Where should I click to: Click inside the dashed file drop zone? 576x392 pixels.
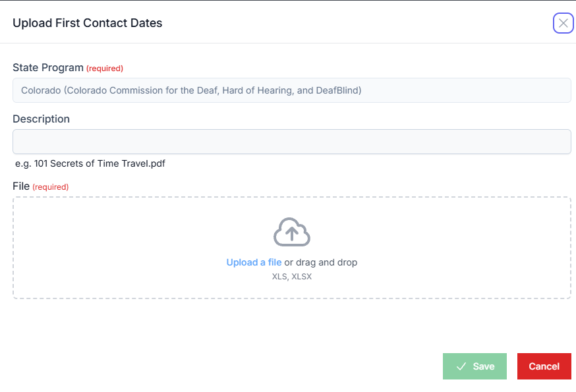click(x=292, y=248)
